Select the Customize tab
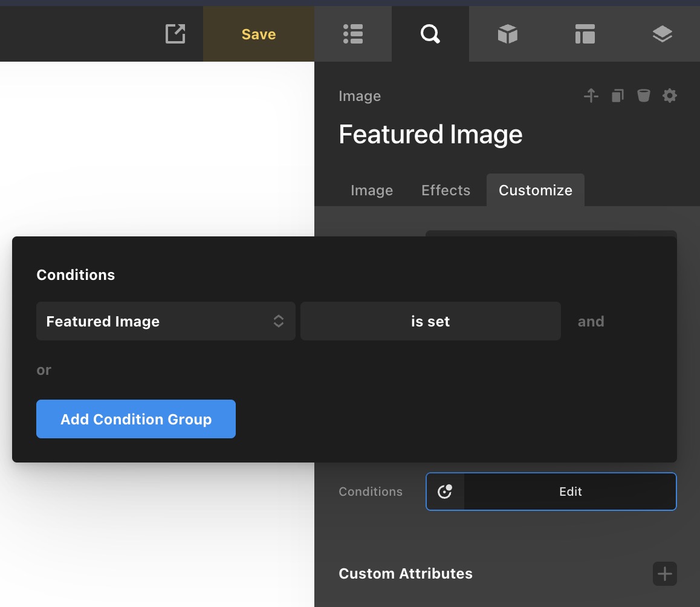700x607 pixels. click(535, 190)
